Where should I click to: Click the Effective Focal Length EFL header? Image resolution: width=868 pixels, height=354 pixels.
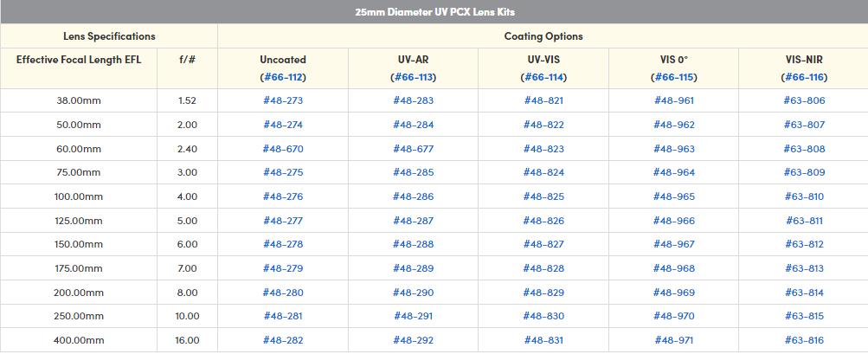point(79,60)
